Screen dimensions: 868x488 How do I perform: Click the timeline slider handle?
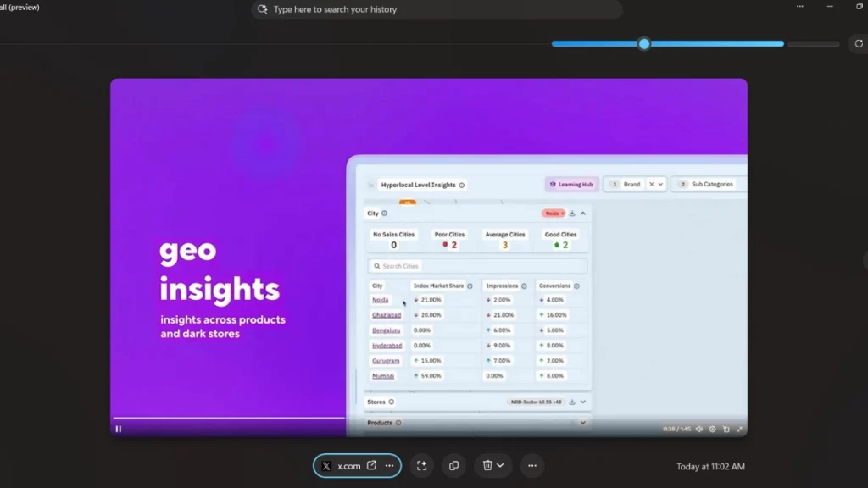coord(643,44)
